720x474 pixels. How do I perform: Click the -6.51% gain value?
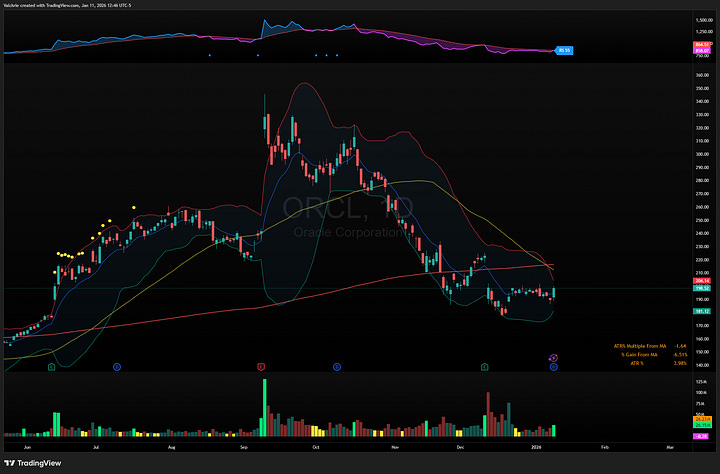click(680, 355)
